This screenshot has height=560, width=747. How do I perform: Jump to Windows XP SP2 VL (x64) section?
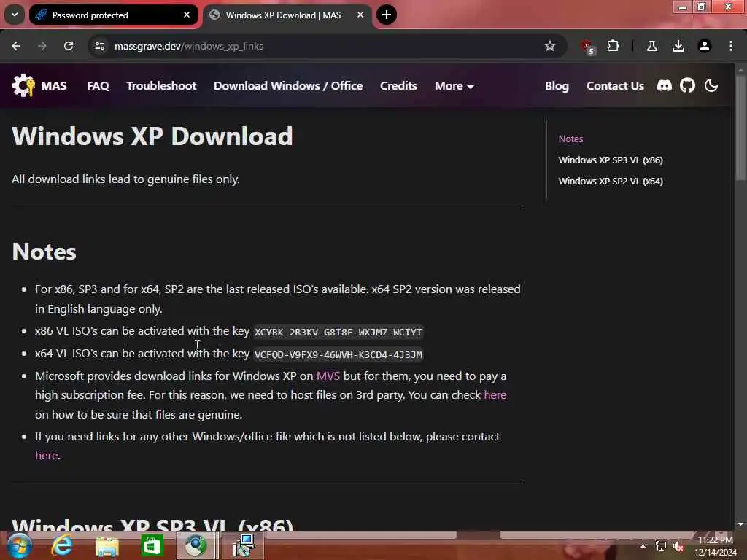click(611, 181)
